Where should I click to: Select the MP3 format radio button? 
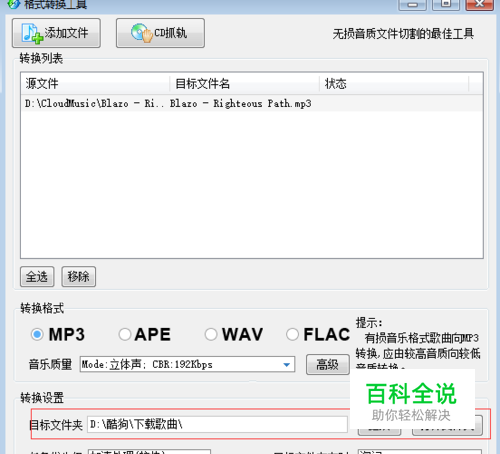coord(37,334)
